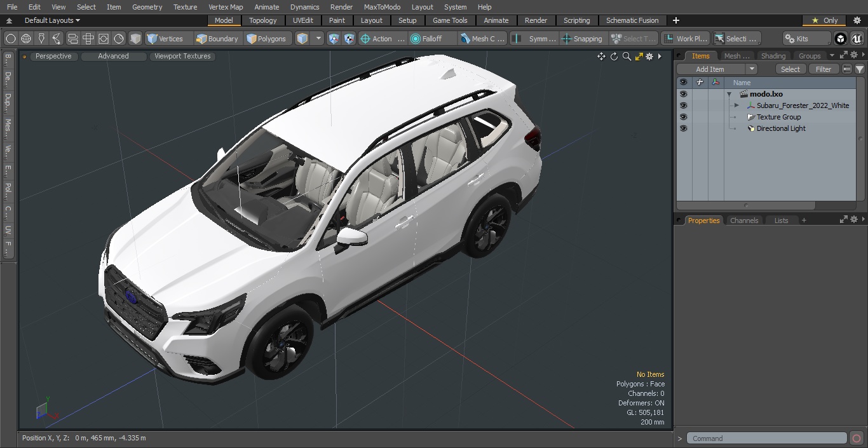The height and width of the screenshot is (448, 868).
Task: Open the Vertex Map menu
Action: pyautogui.click(x=226, y=7)
